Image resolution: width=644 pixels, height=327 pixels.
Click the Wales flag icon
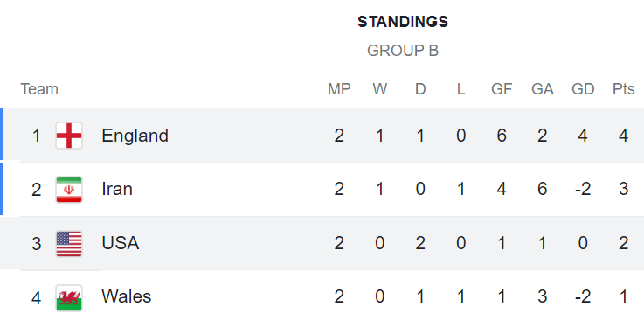click(69, 297)
